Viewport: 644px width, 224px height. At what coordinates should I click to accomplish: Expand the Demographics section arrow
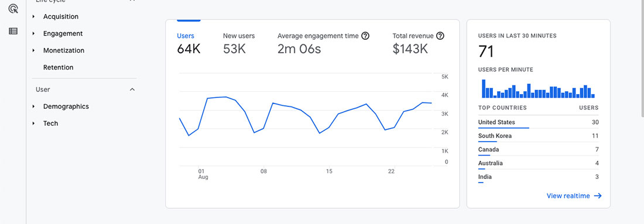tap(34, 106)
